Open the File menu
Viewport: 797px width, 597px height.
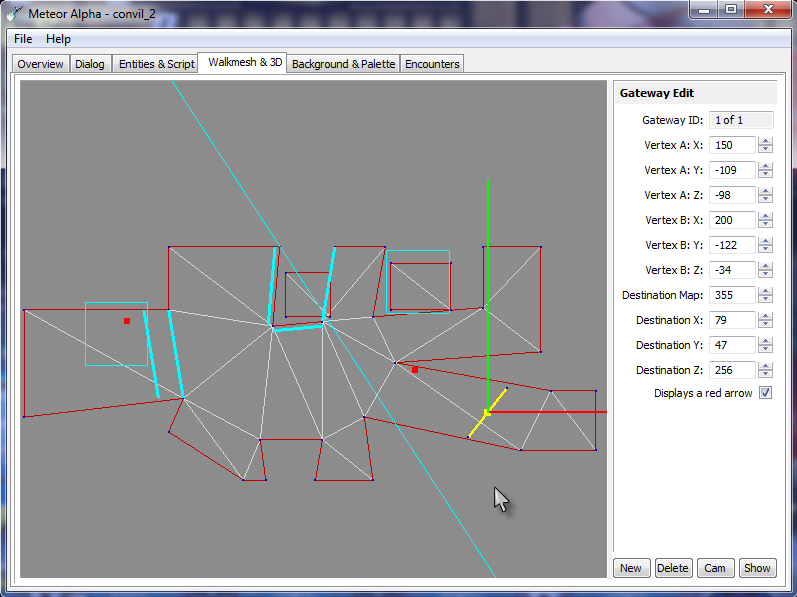[x=23, y=39]
